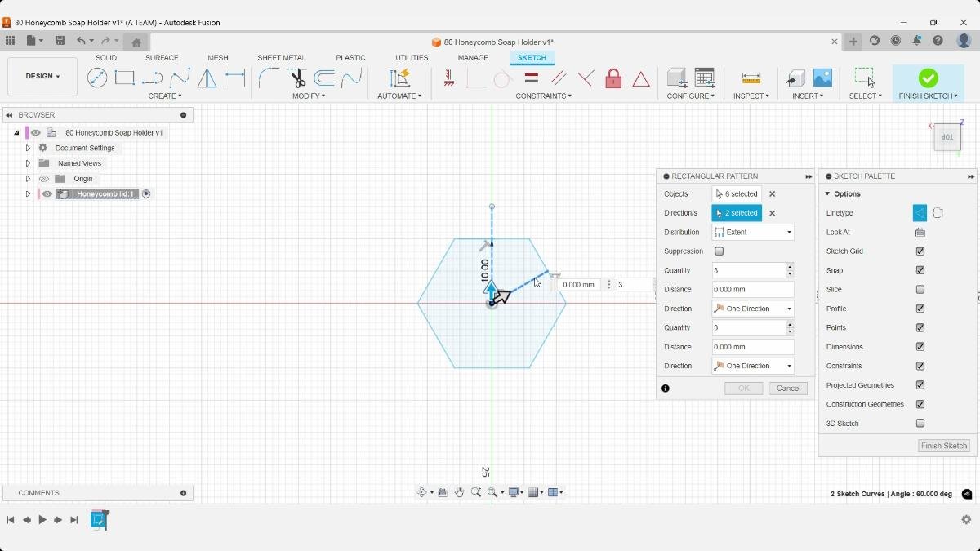The width and height of the screenshot is (980, 551).
Task: Switch to the PLASTIC tab
Action: (350, 58)
